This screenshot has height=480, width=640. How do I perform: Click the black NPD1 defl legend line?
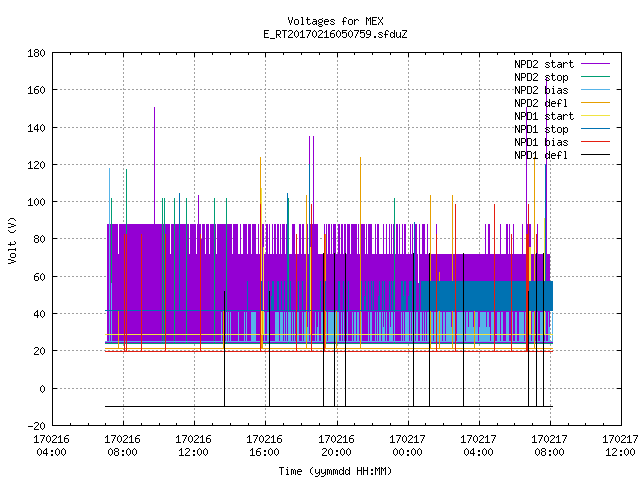click(x=595, y=155)
